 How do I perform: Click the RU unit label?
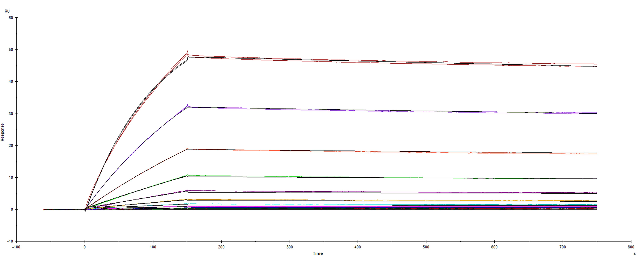point(7,11)
